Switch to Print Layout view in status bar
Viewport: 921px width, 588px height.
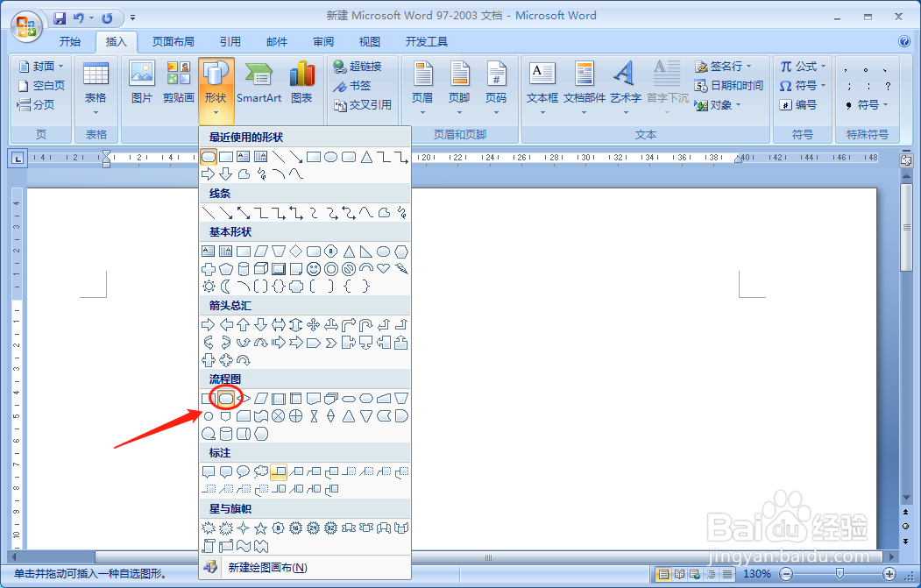pyautogui.click(x=663, y=574)
